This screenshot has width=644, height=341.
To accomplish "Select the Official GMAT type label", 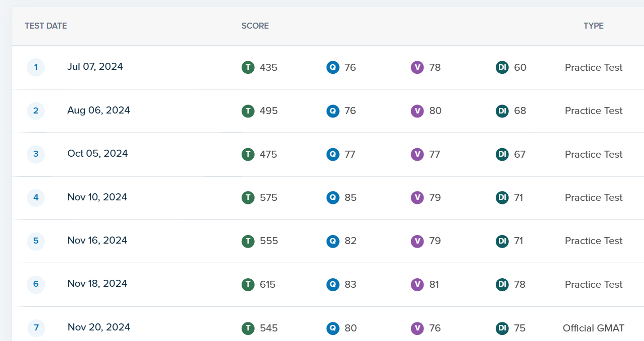I will [593, 328].
